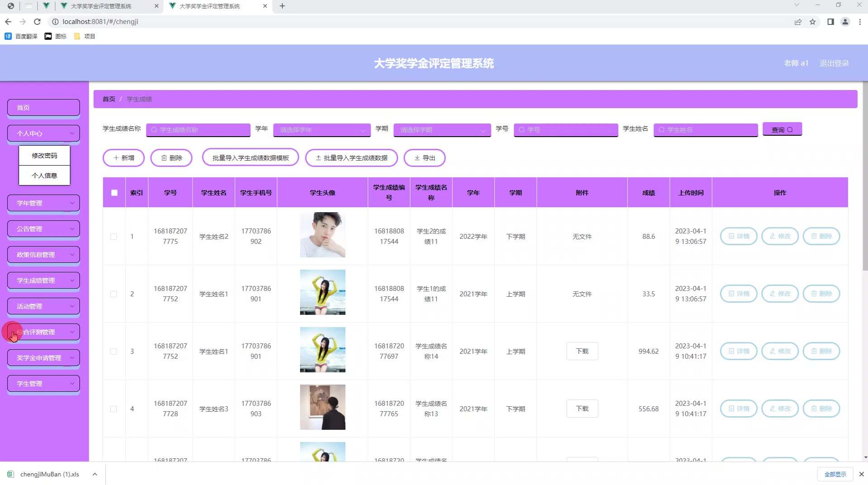The width and height of the screenshot is (868, 485).
Task: Open the 学期 select dropdown
Action: click(442, 130)
